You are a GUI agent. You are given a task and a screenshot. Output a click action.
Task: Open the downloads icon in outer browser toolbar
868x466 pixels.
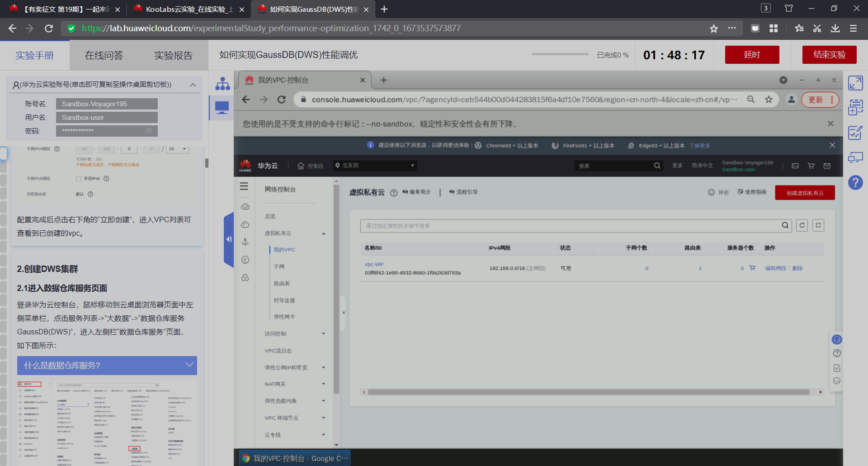835,29
